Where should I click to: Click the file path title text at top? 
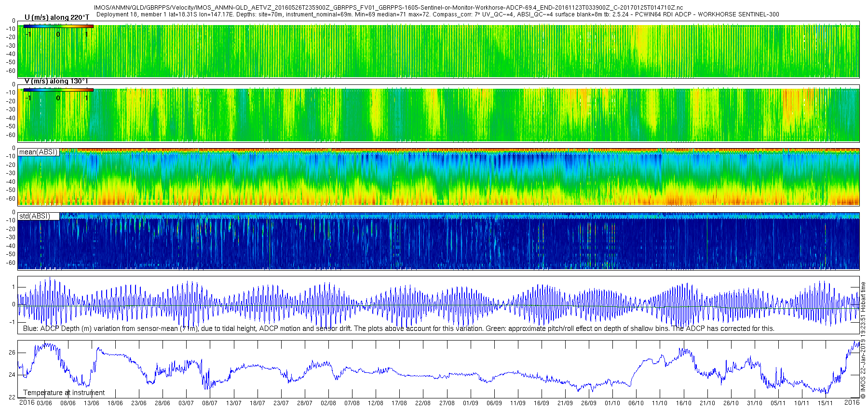click(388, 8)
